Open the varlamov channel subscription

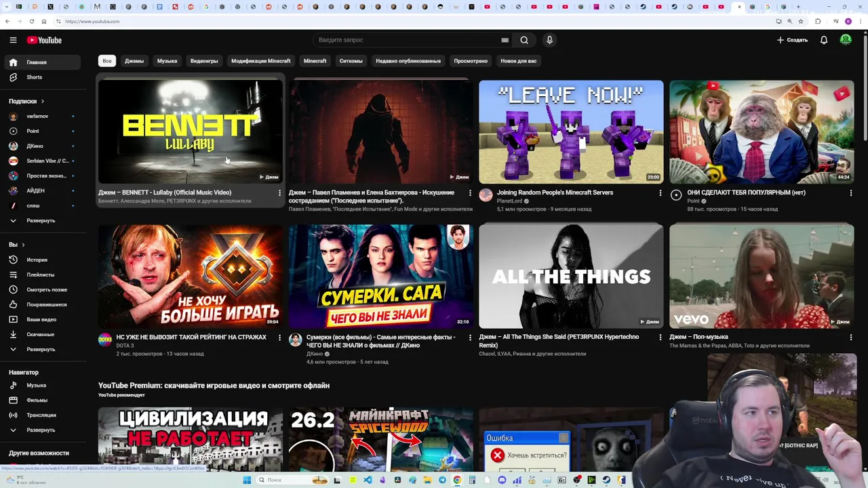coord(43,116)
